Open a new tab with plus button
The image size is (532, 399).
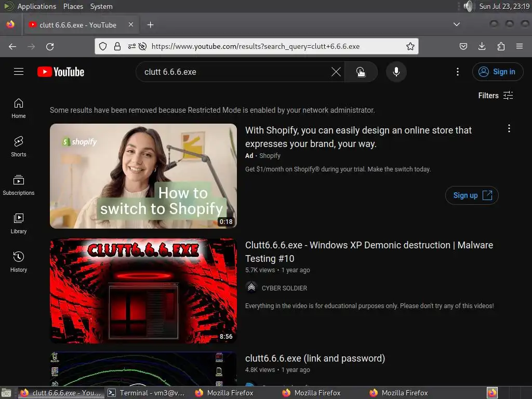pos(150,25)
